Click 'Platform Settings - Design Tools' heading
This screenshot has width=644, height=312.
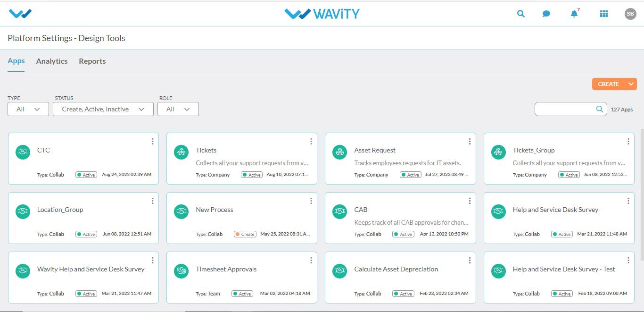tap(66, 38)
